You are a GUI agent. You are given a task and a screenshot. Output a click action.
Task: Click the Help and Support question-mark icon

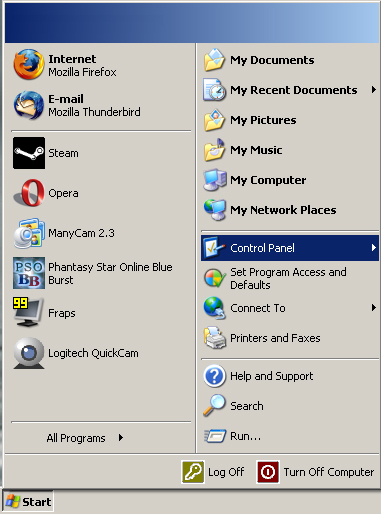point(215,376)
